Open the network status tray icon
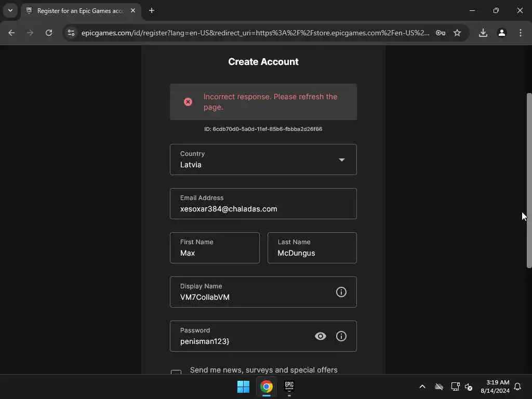The image size is (532, 399). coord(455,387)
